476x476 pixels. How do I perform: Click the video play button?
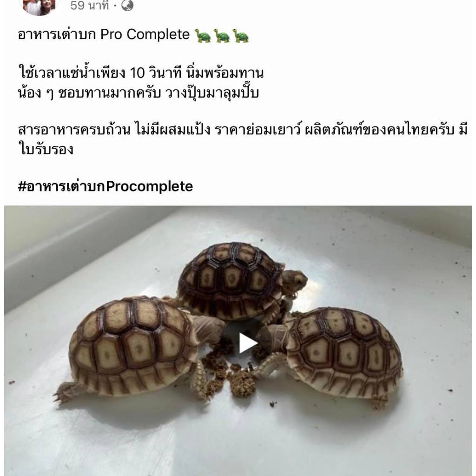click(x=248, y=344)
